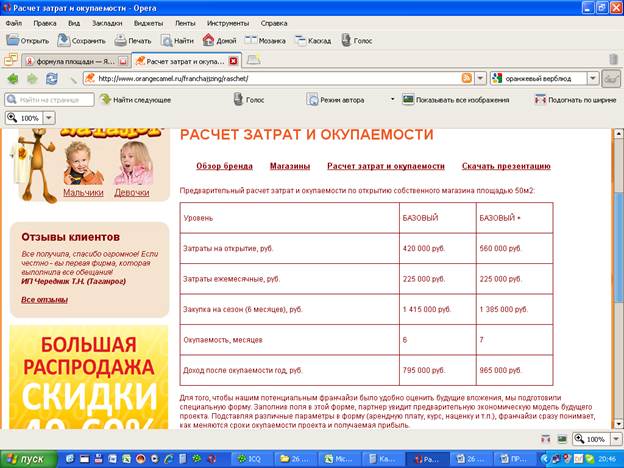Screen dimensions: 624x468
Task: Click the 'Все отзывы' reviews link
Action: [44, 299]
